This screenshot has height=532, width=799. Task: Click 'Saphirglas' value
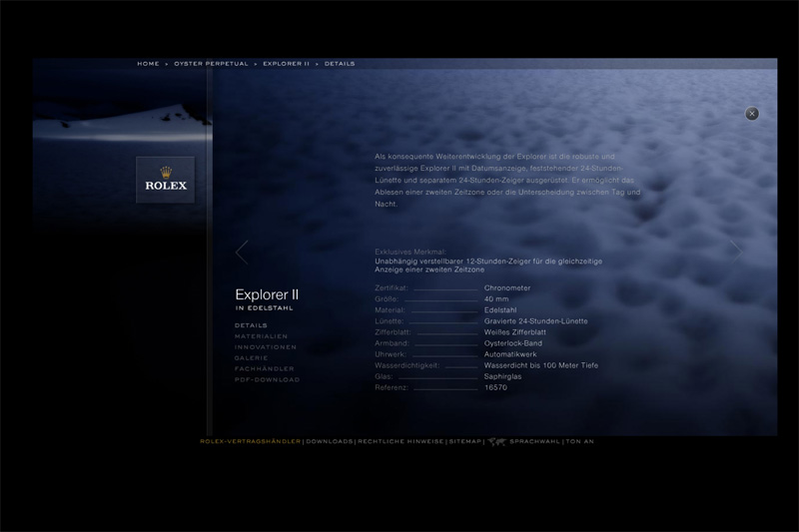coord(502,376)
